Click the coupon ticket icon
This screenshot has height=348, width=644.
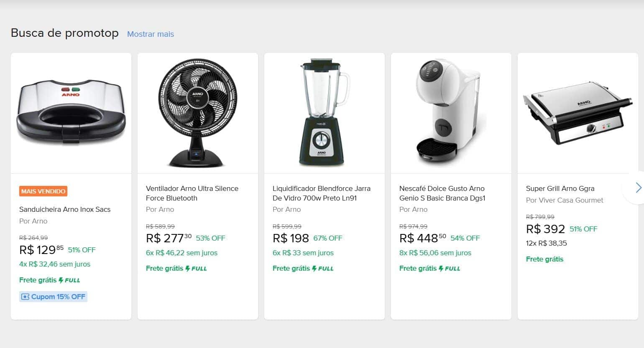click(x=26, y=297)
